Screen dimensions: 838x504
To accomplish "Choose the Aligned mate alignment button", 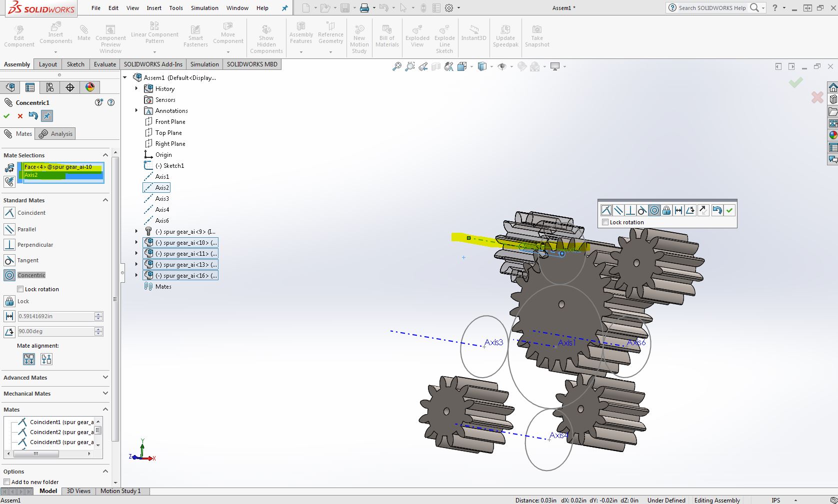I will coord(29,359).
